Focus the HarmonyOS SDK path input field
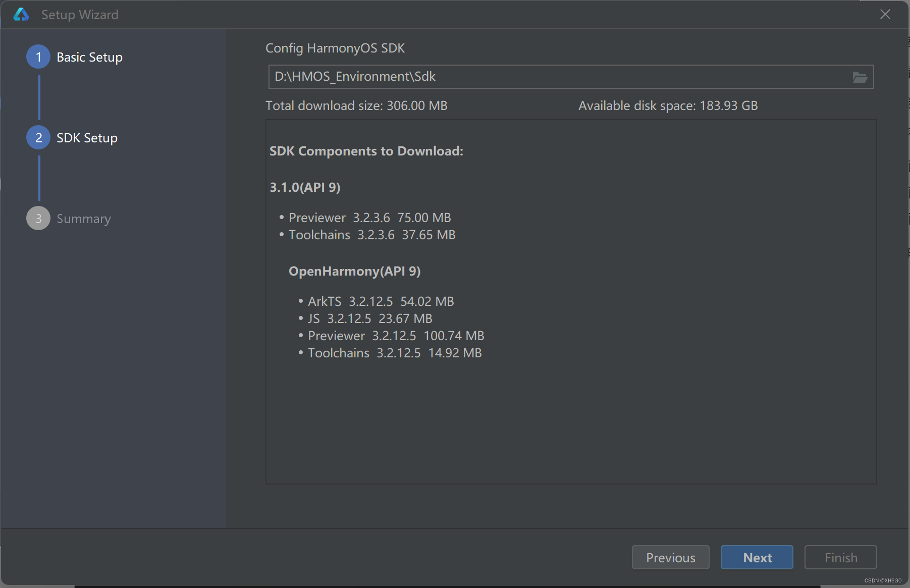The width and height of the screenshot is (910, 588). tap(571, 77)
